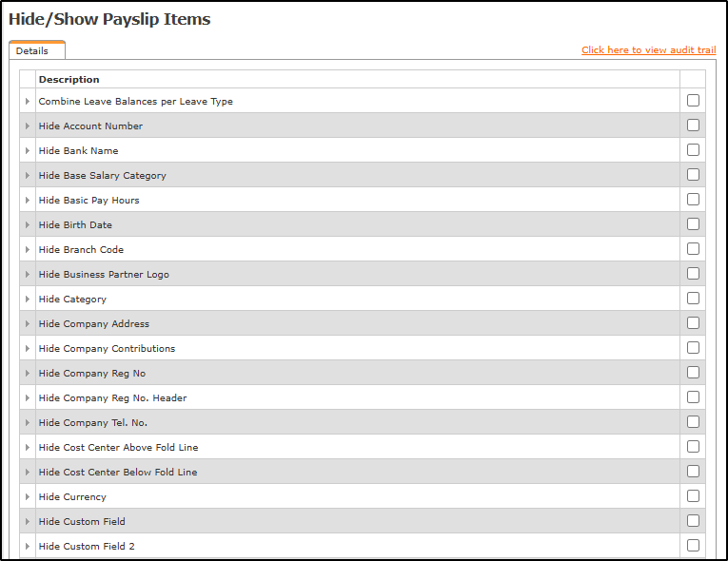
Task: Expand the Hide Birth Date row
Action: coord(28,225)
